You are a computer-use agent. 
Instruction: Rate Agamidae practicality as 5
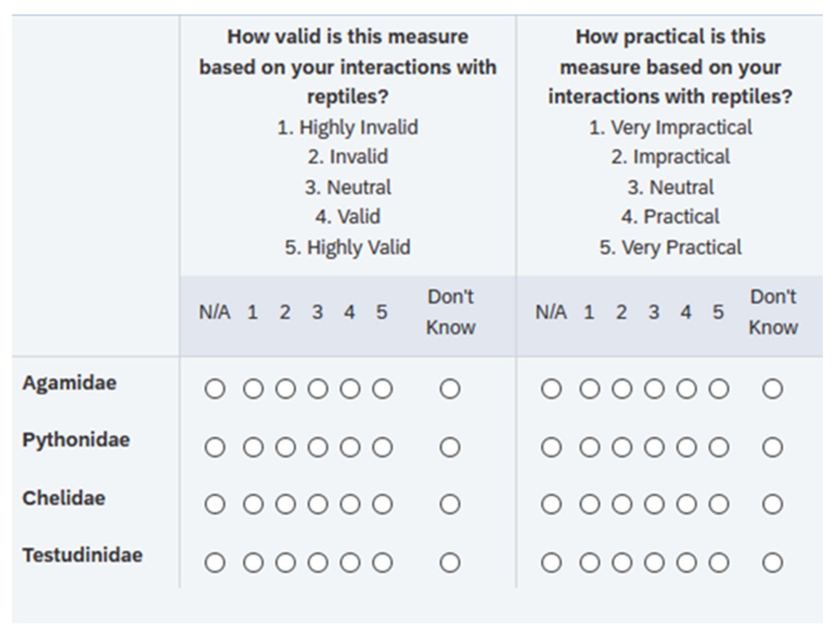[x=719, y=389]
